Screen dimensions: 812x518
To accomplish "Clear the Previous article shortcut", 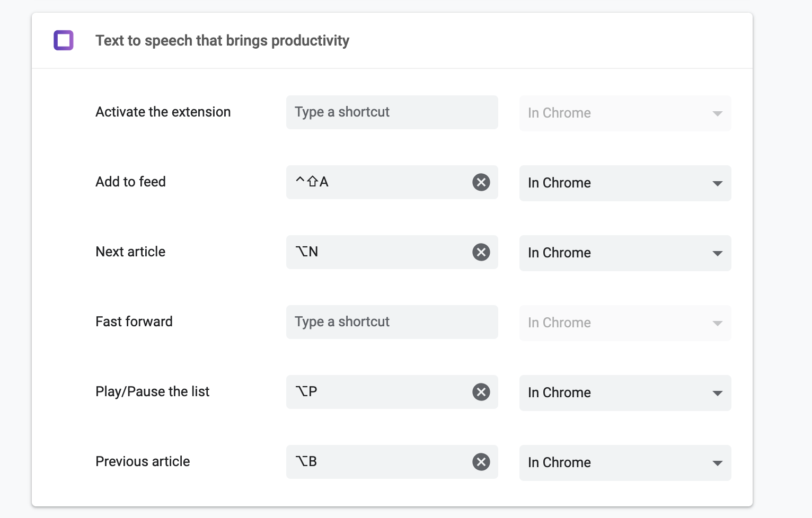I will pos(481,462).
